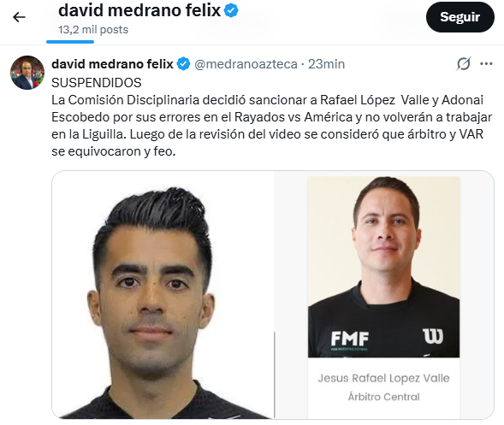Click the Árbitro Central label in image

[384, 397]
